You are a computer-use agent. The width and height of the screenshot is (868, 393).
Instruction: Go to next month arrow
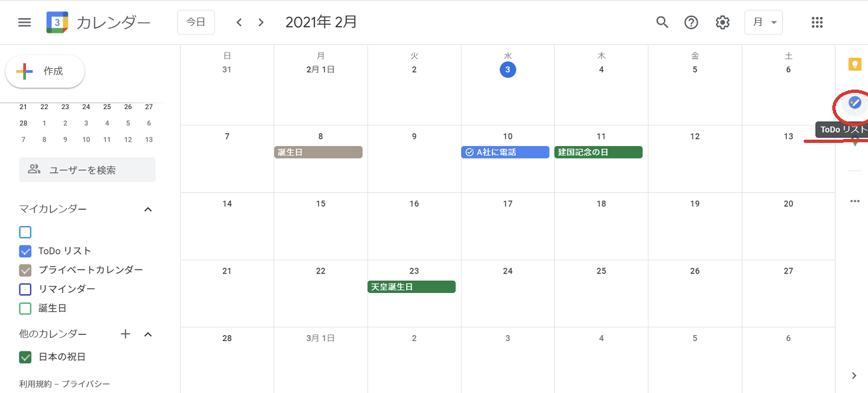pyautogui.click(x=261, y=22)
